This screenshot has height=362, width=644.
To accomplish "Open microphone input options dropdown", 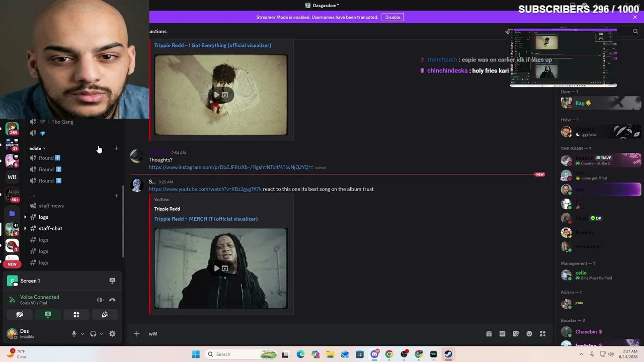I will point(83,334).
